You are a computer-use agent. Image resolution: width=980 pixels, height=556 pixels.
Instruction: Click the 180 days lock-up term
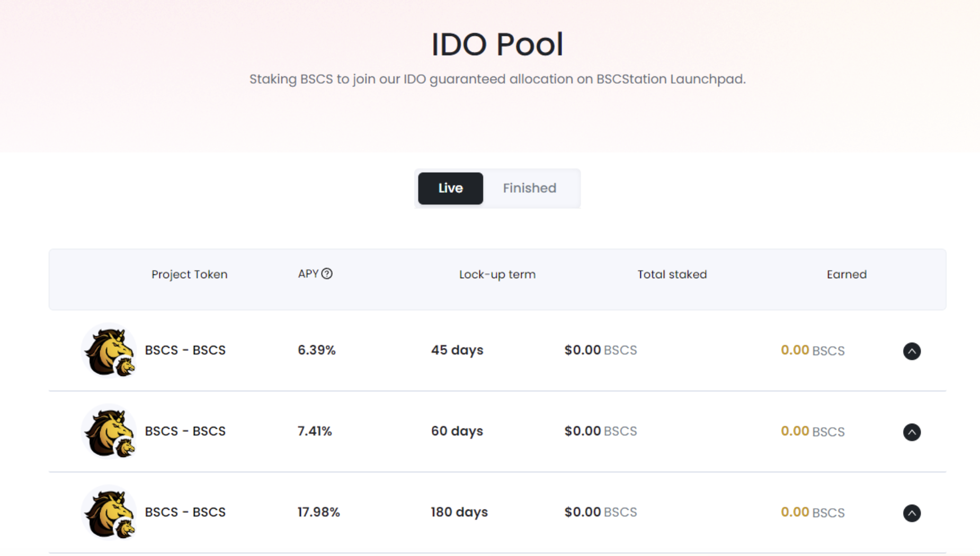[459, 512]
